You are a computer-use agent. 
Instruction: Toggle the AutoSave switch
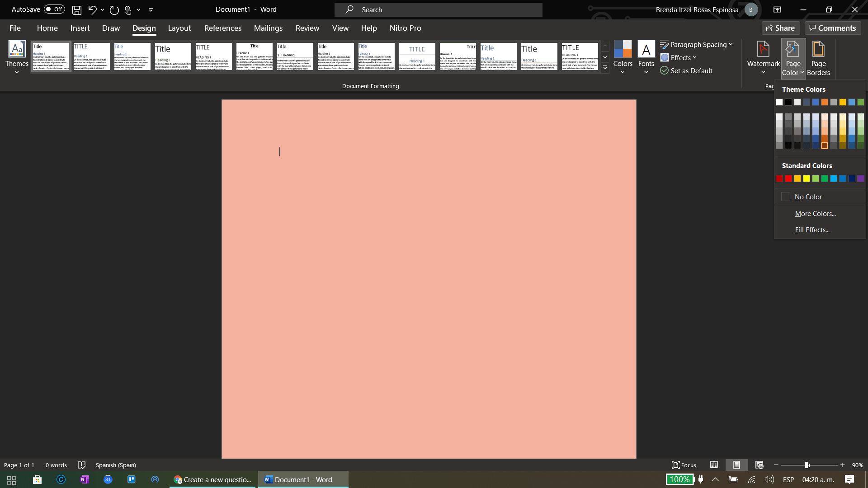(x=54, y=9)
